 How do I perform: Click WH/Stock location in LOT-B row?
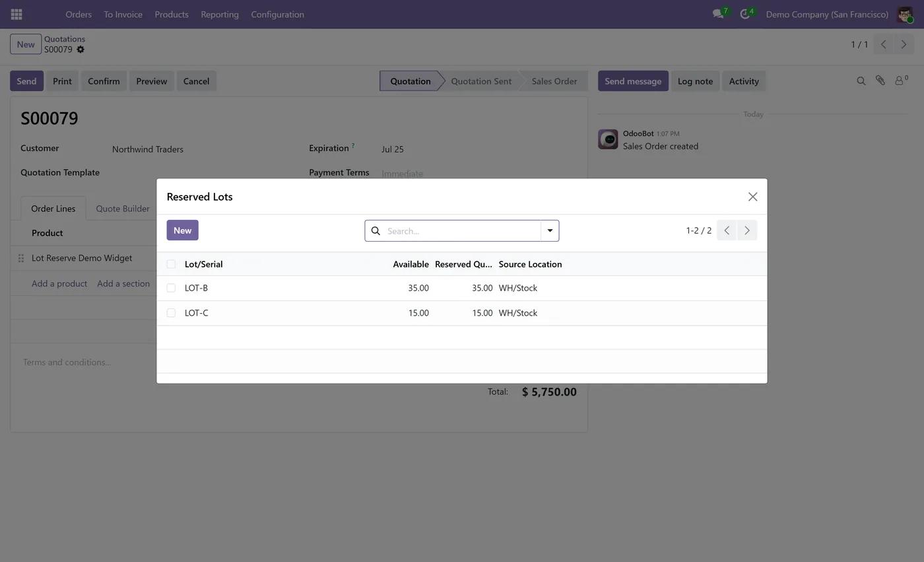click(x=518, y=288)
